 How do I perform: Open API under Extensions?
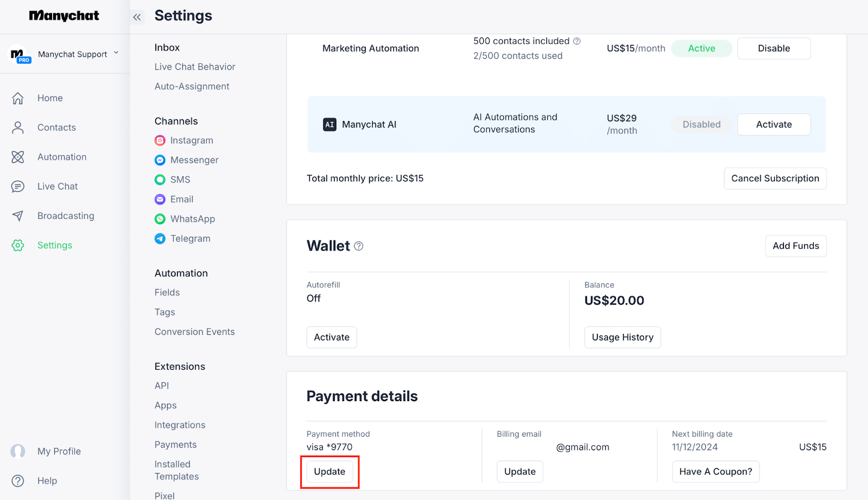tap(162, 386)
